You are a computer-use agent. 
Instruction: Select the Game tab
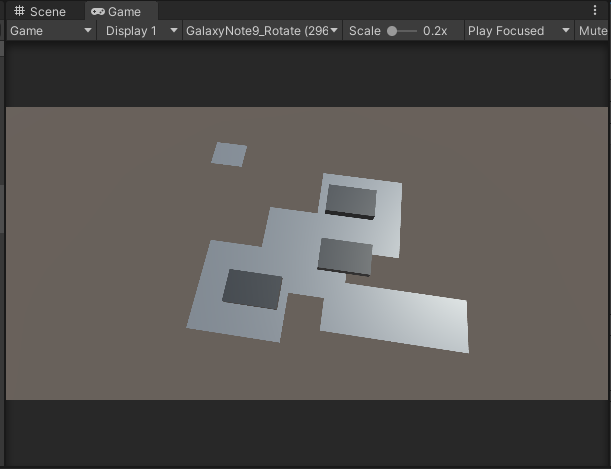[x=122, y=11]
